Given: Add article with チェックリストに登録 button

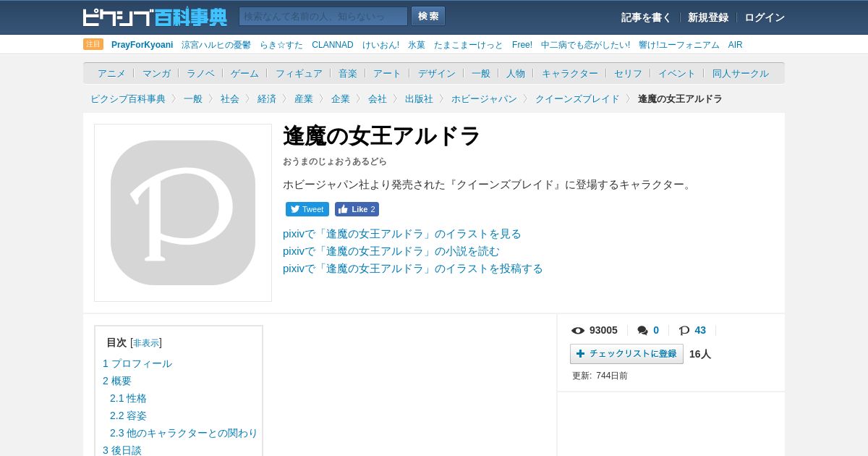Looking at the screenshot, I should 626,354.
